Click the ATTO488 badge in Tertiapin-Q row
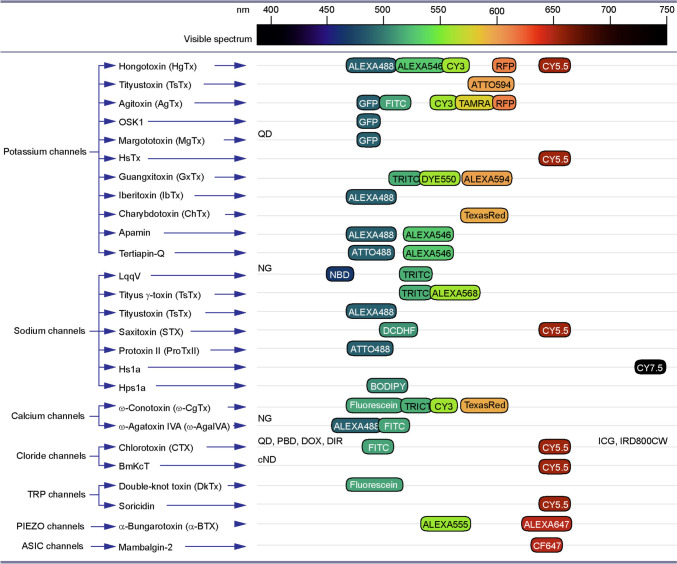The height and width of the screenshot is (564, 677). point(371,253)
